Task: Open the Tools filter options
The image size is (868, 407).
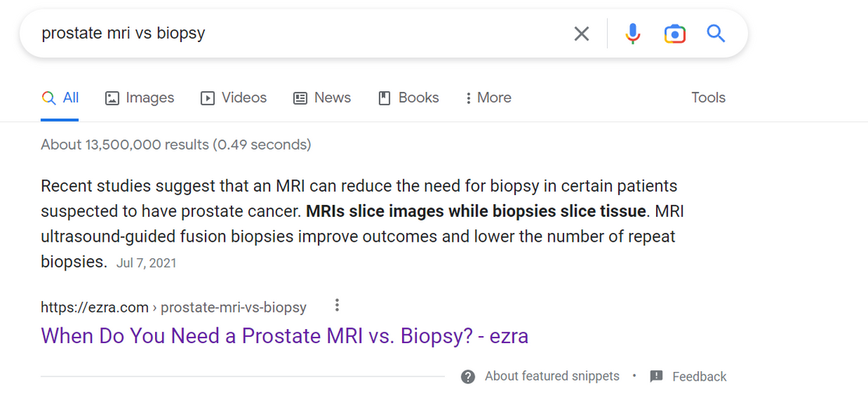Action: pos(708,98)
